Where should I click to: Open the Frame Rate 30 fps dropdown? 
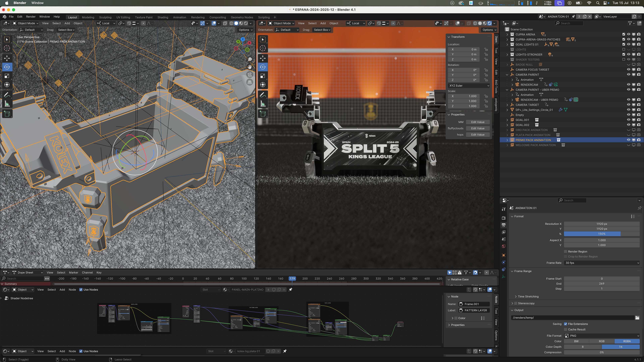[602, 263]
